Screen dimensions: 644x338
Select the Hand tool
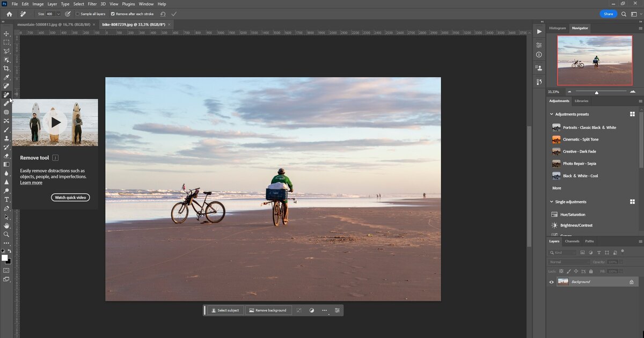pos(6,226)
